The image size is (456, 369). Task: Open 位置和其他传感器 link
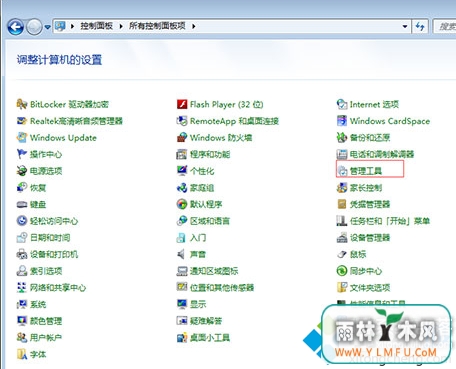click(x=222, y=288)
